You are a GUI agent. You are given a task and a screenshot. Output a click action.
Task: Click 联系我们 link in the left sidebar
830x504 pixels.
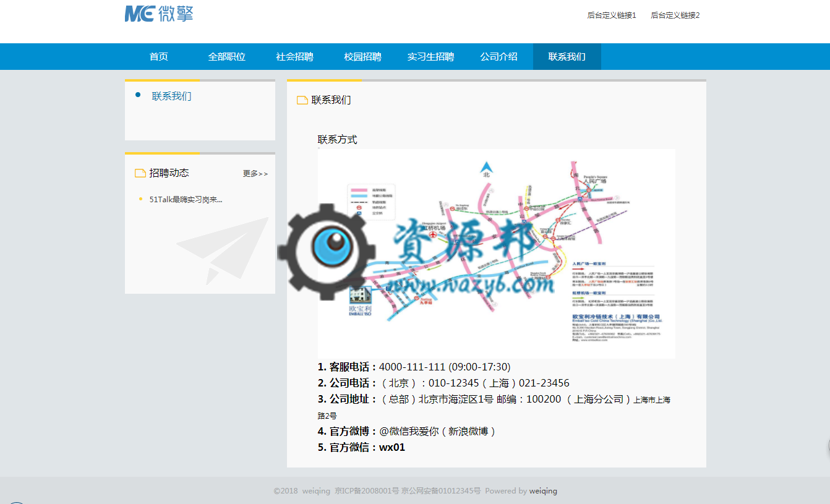[172, 96]
